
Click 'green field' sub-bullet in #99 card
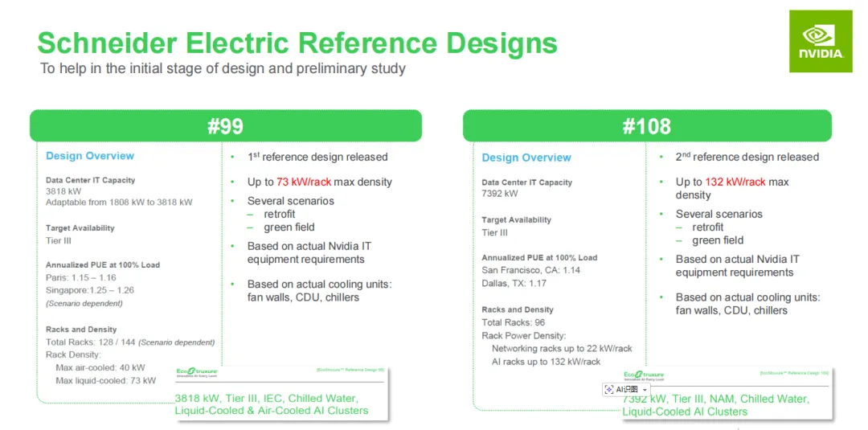pos(289,227)
